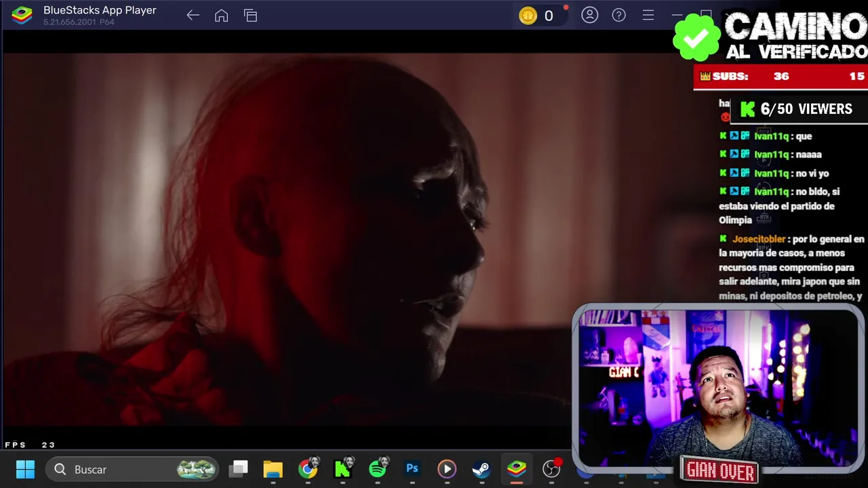The height and width of the screenshot is (488, 868).
Task: Switch to BlueStacks taskbar icon
Action: point(517,468)
